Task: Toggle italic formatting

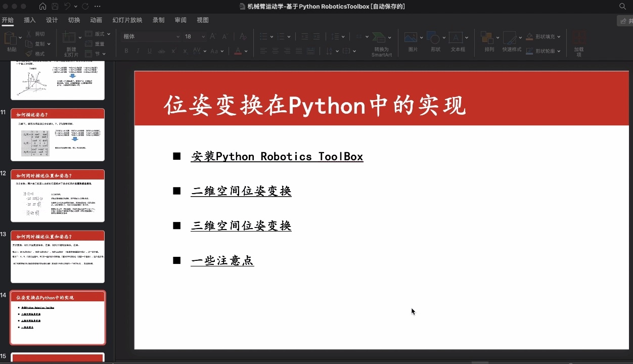Action: click(x=137, y=51)
